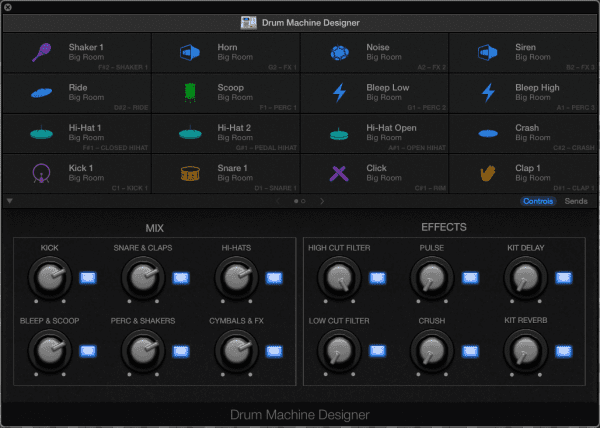Image resolution: width=600 pixels, height=428 pixels.
Task: Select the Scoop green drum icon
Action: pos(190,92)
